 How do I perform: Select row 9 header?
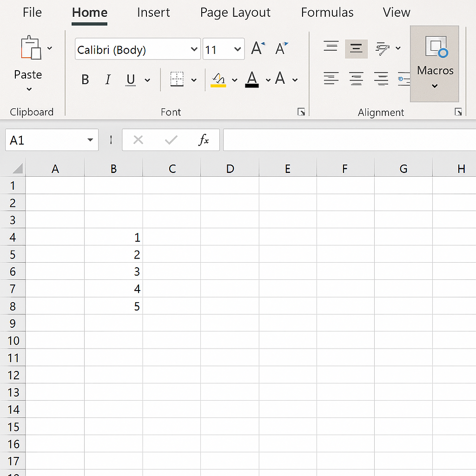13,324
